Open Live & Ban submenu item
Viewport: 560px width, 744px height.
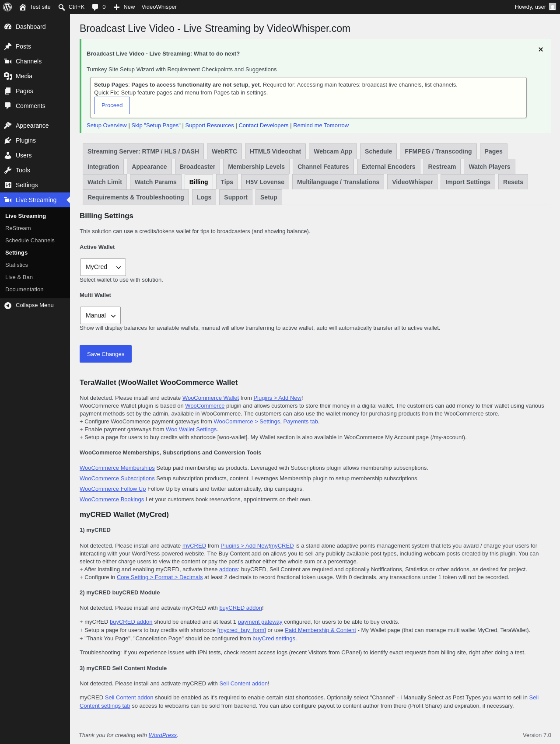tap(19, 277)
